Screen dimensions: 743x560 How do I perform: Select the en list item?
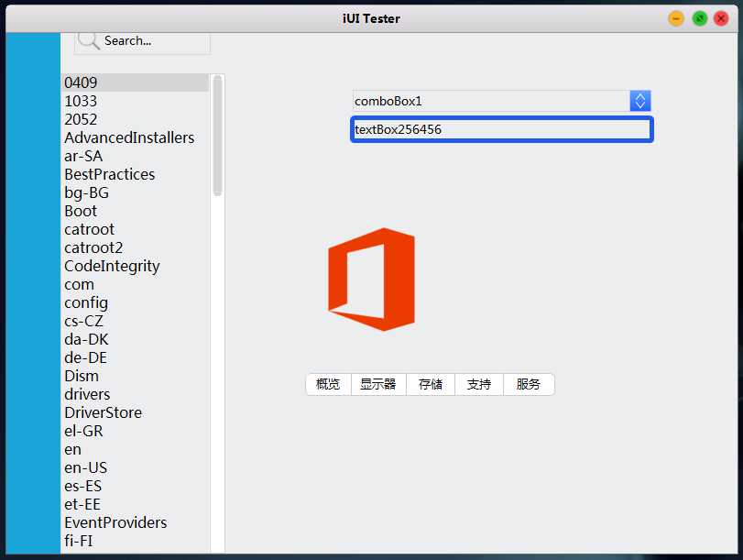click(135, 449)
